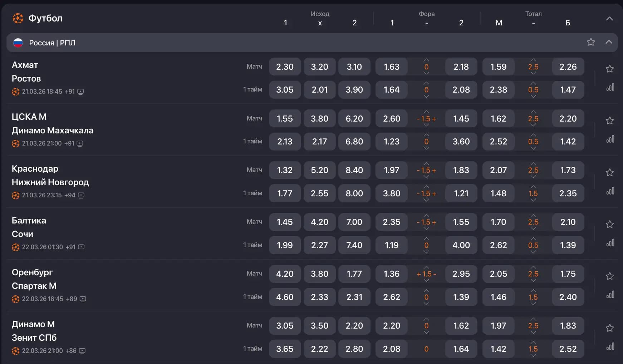The image size is (623, 364).
Task: Choose total under 1.70 for Балтика match
Action: coord(498,222)
